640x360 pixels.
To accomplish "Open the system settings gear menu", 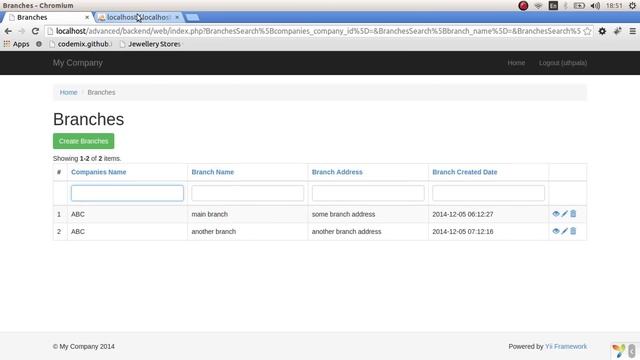I will pyautogui.click(x=632, y=6).
